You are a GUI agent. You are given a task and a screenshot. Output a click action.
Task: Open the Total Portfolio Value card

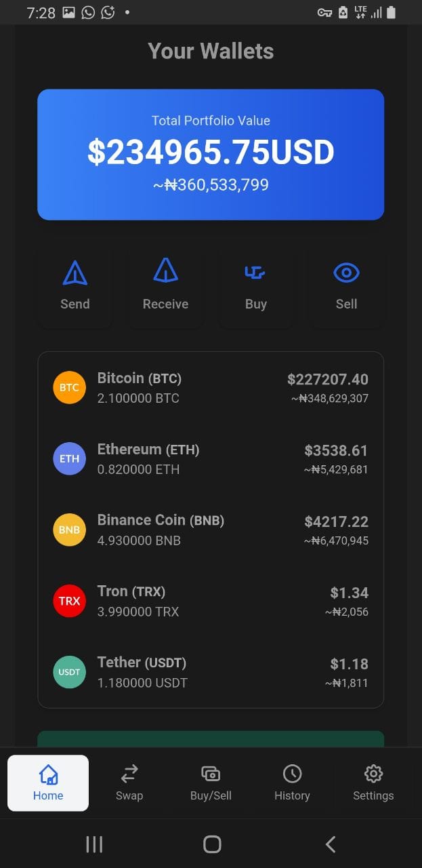211,155
